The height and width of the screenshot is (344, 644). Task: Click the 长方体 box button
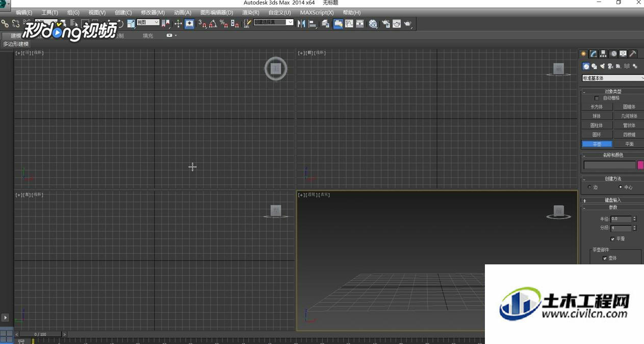coord(597,107)
